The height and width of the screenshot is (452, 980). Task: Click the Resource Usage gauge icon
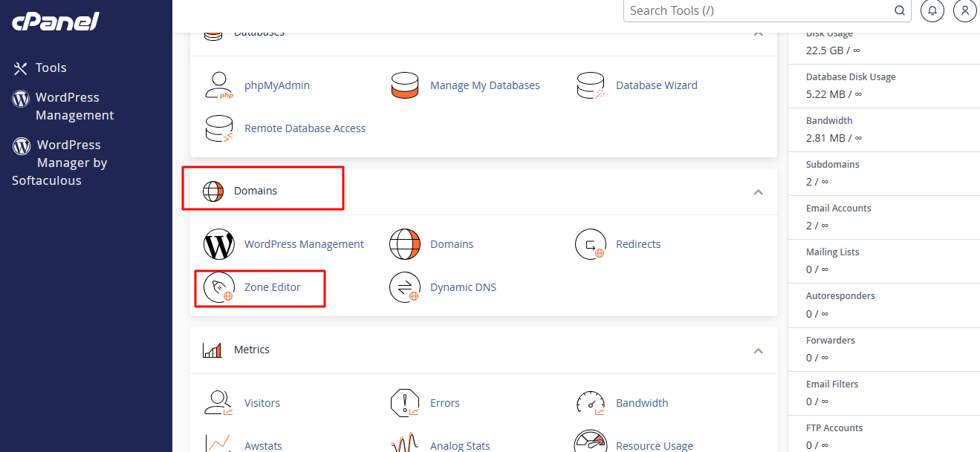pyautogui.click(x=591, y=442)
